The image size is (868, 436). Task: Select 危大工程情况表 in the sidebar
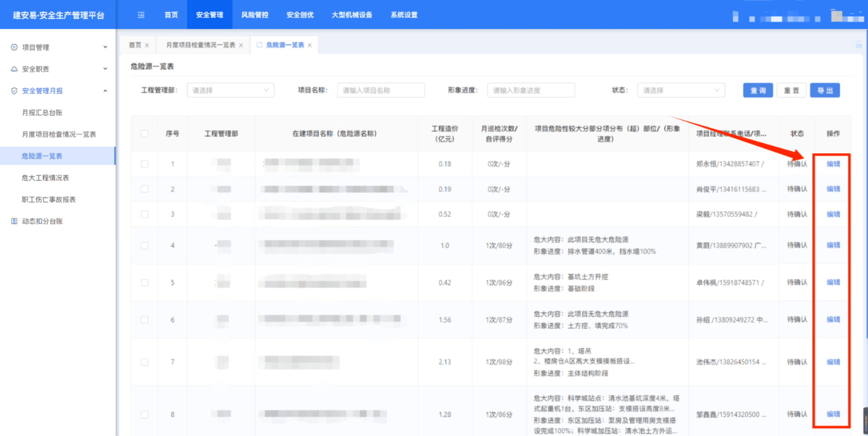coord(45,178)
